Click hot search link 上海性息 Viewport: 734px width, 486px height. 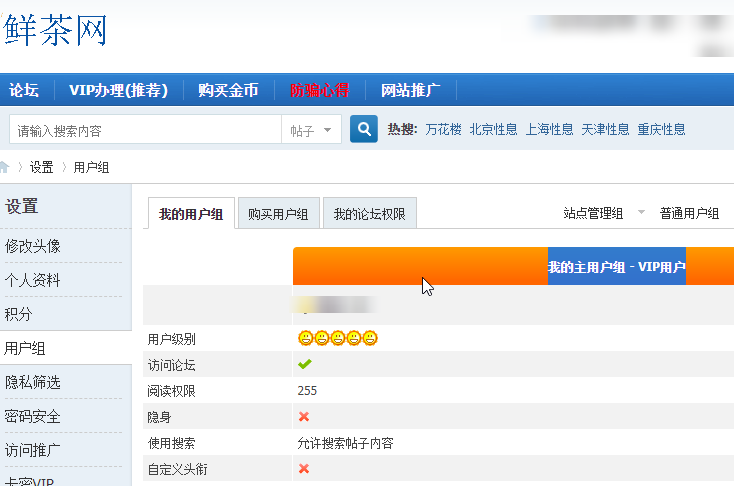[550, 129]
